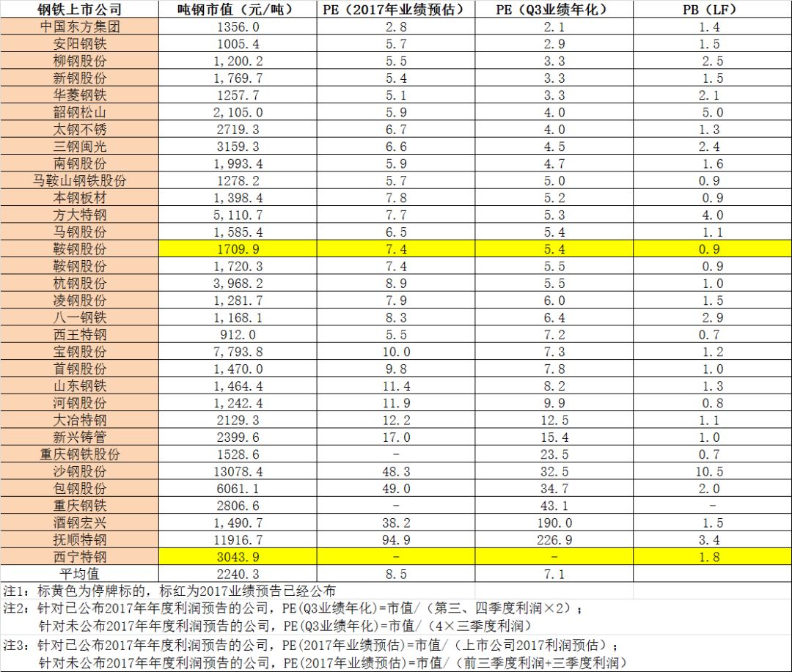The width and height of the screenshot is (792, 672).
Task: Select the PE estimate 38.2
Action: coord(395,523)
